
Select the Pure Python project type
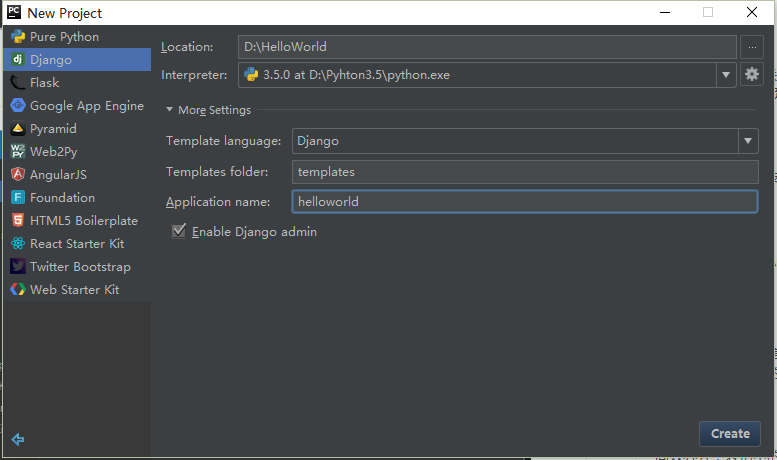[77, 37]
